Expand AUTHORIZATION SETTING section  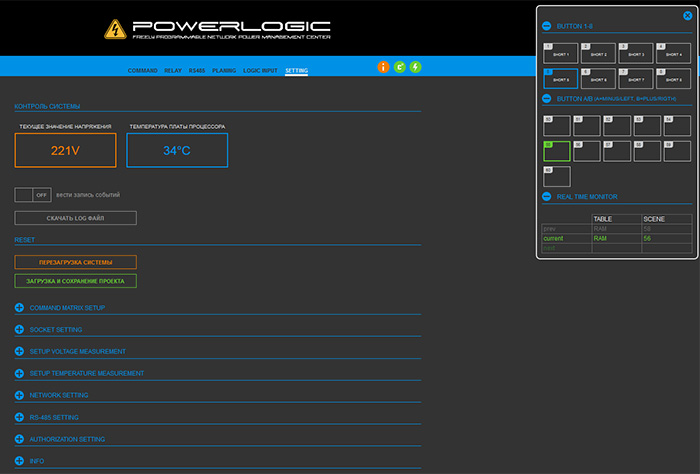point(19,439)
